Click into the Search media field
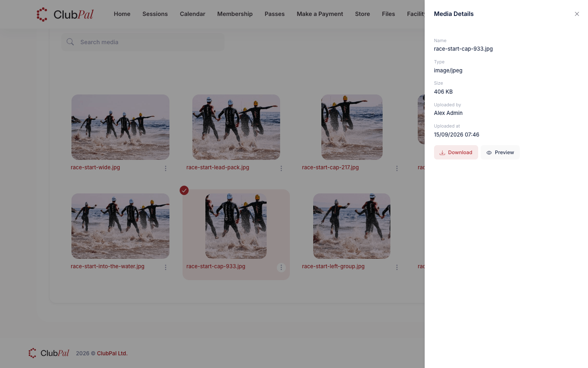 [143, 42]
